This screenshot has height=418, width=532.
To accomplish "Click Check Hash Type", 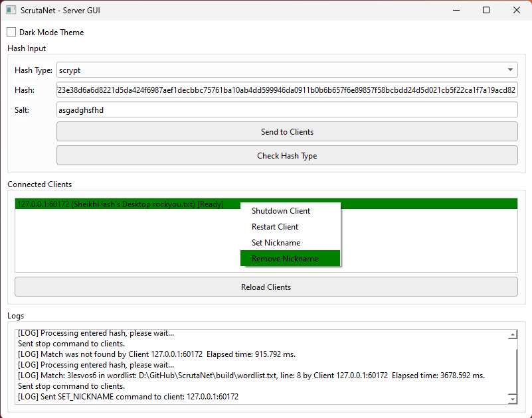I will point(287,156).
